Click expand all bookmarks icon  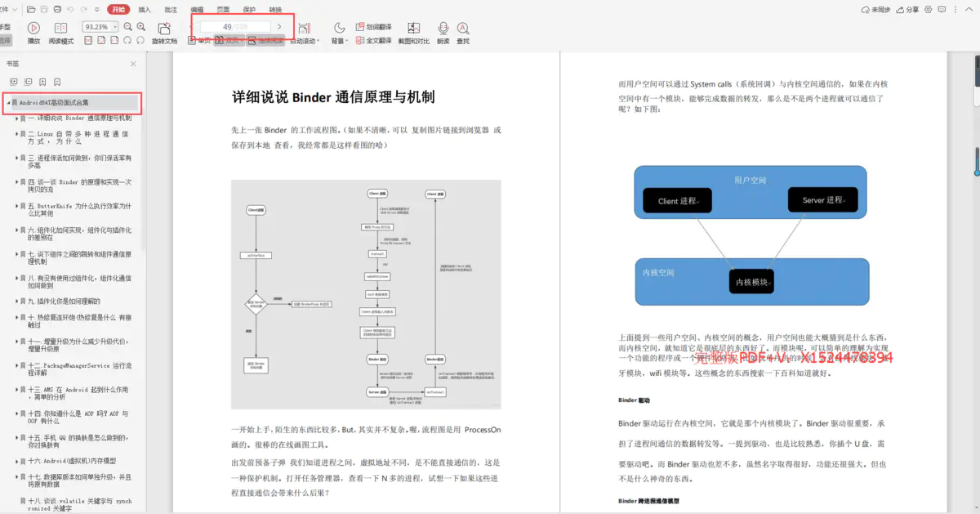pos(13,82)
